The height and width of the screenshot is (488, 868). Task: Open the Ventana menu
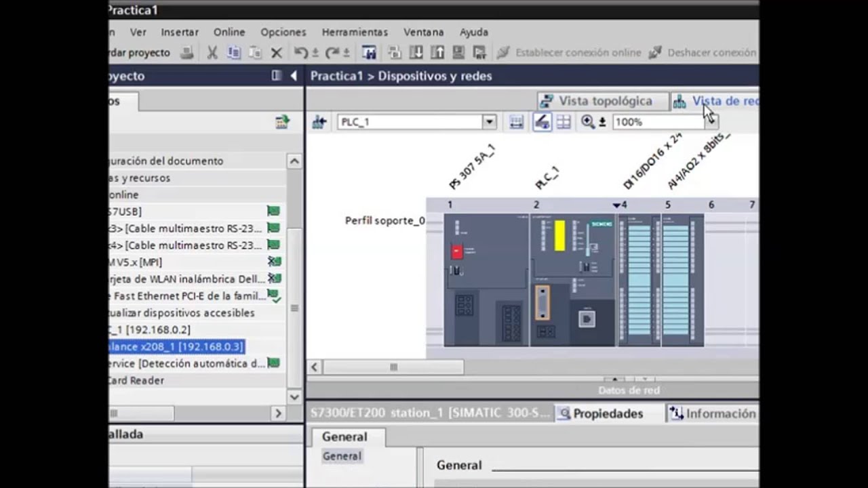point(424,32)
